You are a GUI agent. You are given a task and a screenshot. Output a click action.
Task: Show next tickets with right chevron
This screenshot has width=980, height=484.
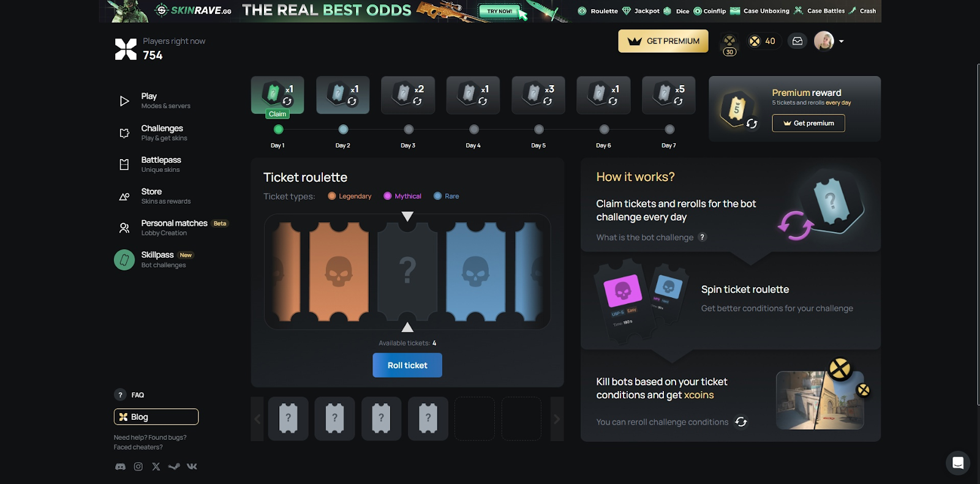[x=557, y=419]
